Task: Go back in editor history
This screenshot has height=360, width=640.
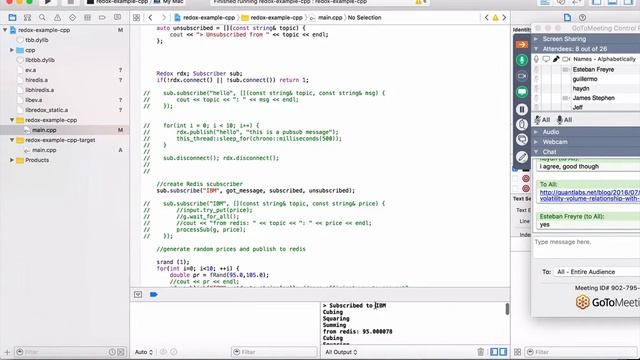Action: click(x=151, y=18)
